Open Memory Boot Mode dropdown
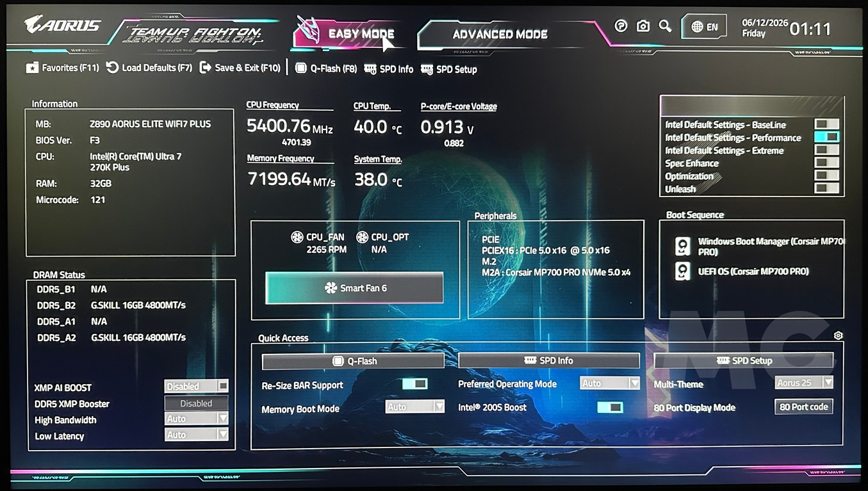868x491 pixels. 415,406
